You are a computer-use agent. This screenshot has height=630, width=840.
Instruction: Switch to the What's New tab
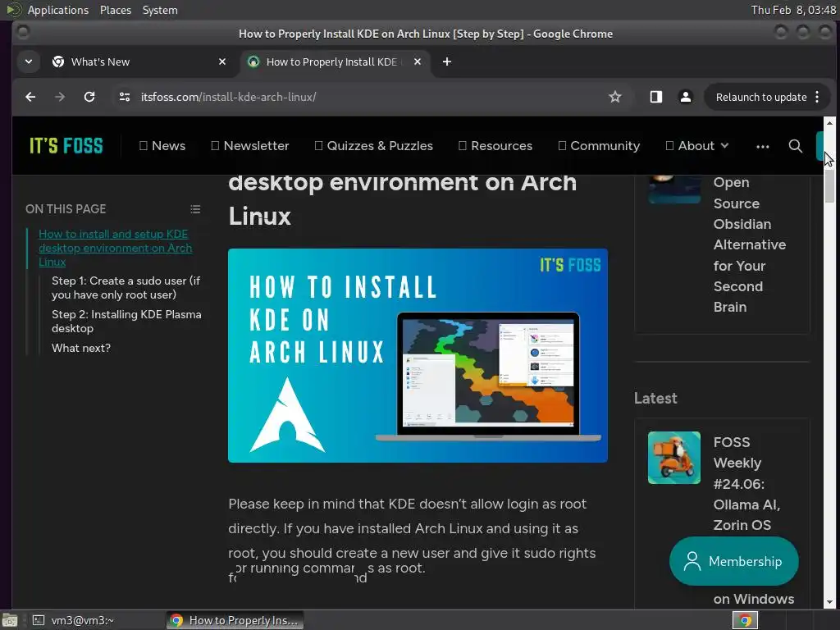139,62
